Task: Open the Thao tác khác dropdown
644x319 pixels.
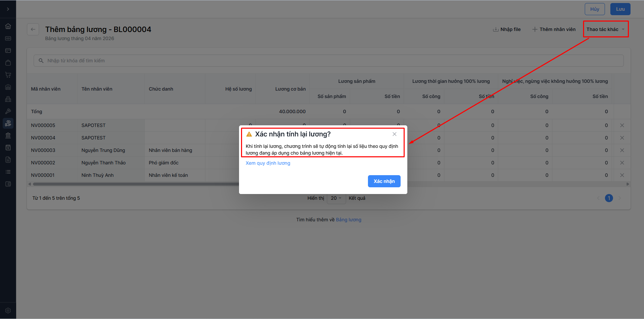Action: click(605, 29)
